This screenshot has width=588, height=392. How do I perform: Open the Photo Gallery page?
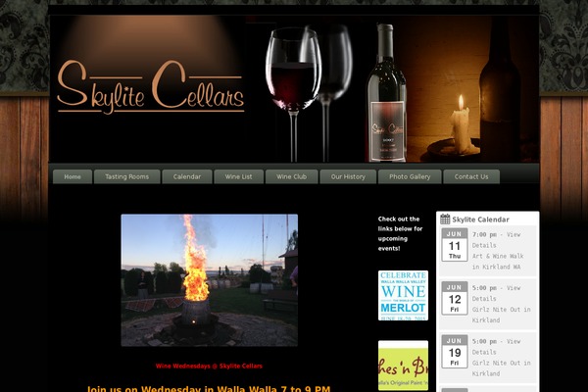[x=410, y=176]
